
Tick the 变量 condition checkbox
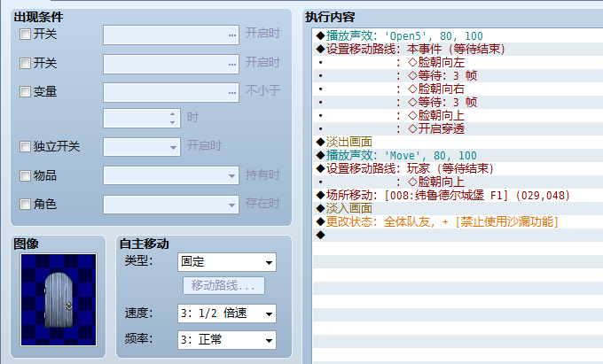pos(25,92)
